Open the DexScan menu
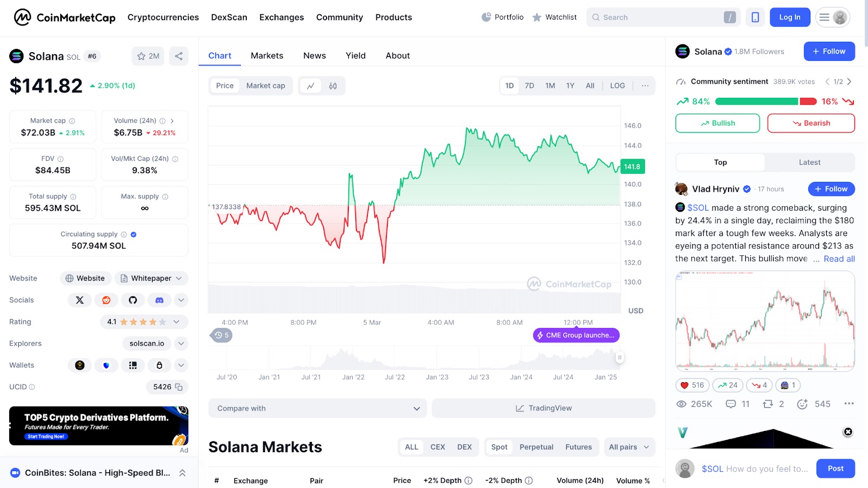868x488 pixels. pyautogui.click(x=229, y=17)
